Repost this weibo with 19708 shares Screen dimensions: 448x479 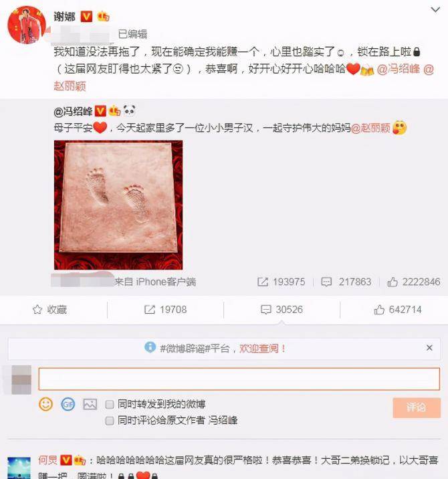click(165, 310)
